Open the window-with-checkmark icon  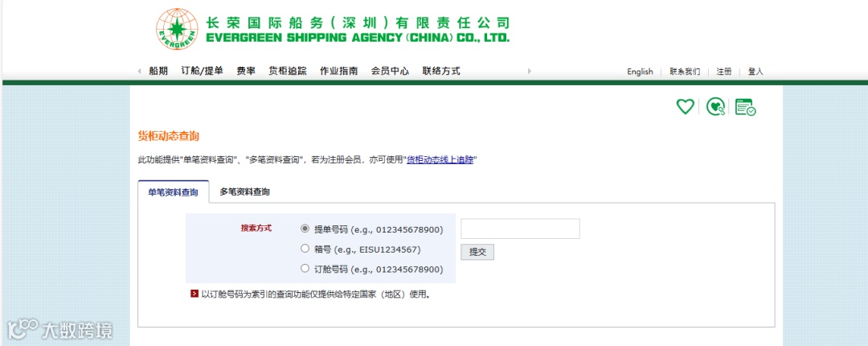(x=745, y=107)
